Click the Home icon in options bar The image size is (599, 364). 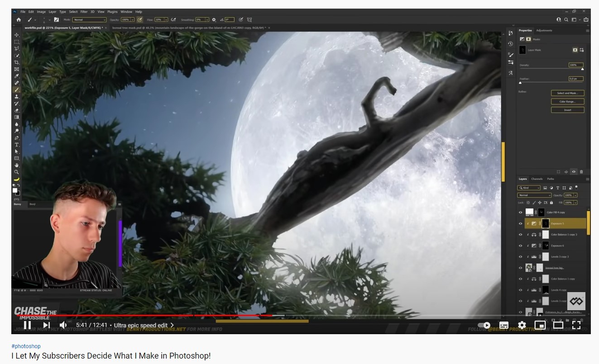point(19,20)
